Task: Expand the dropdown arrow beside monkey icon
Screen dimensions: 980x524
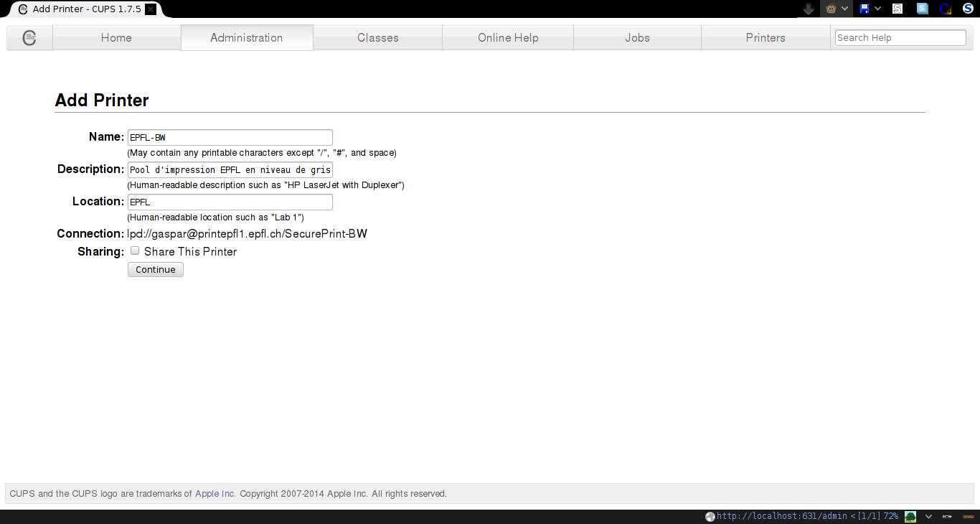Action: click(x=844, y=9)
